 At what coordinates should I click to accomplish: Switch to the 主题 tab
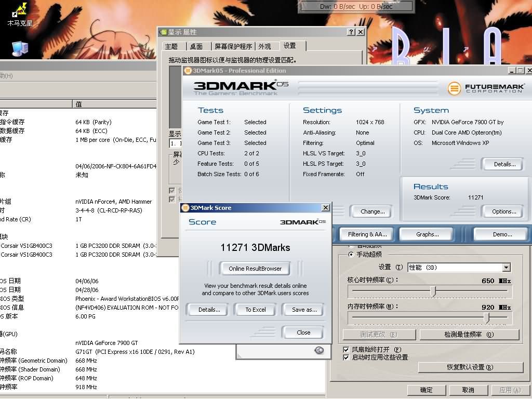point(171,46)
